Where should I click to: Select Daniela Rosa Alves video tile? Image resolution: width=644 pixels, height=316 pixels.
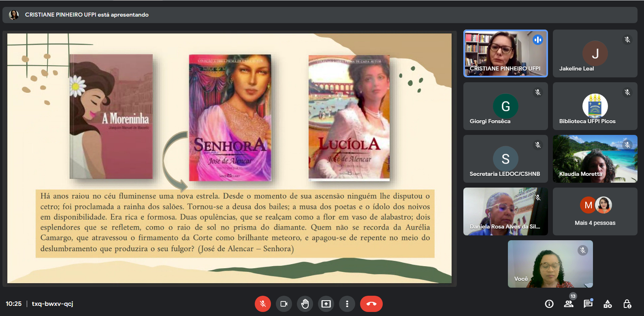click(x=505, y=211)
